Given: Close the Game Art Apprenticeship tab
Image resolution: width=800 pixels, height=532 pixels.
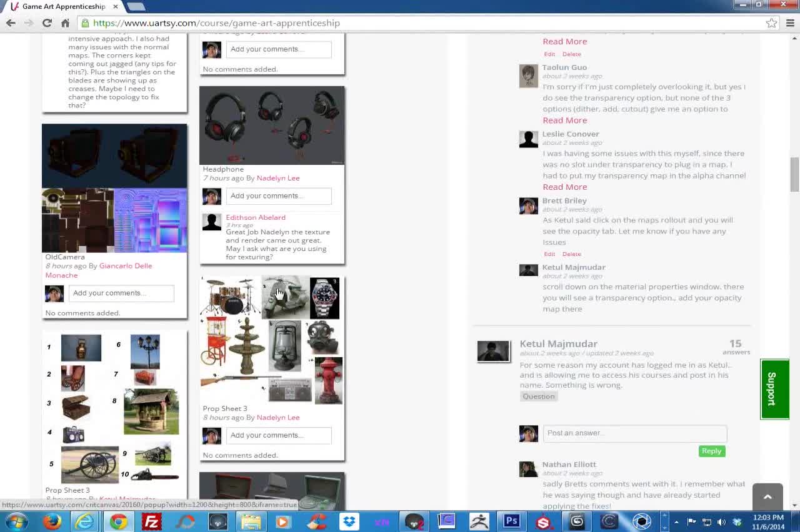Looking at the screenshot, I should click(115, 6).
